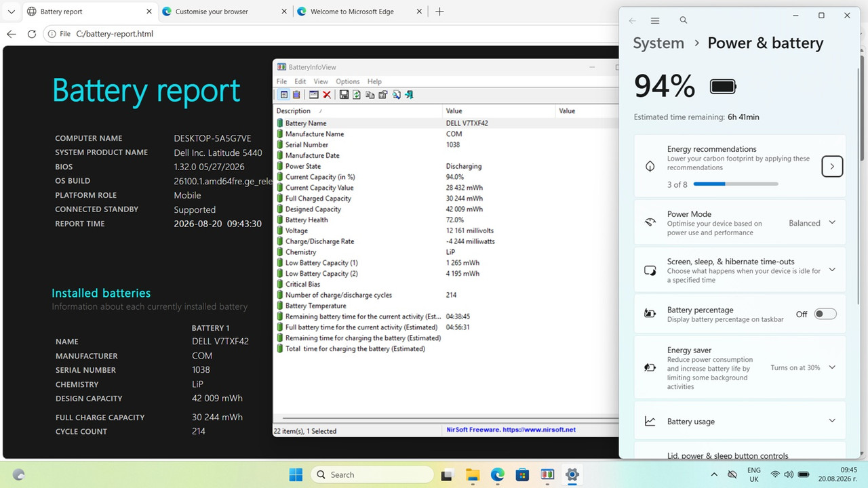Click the volume speaker tray icon
Screen dimensions: 868x488
789,474
